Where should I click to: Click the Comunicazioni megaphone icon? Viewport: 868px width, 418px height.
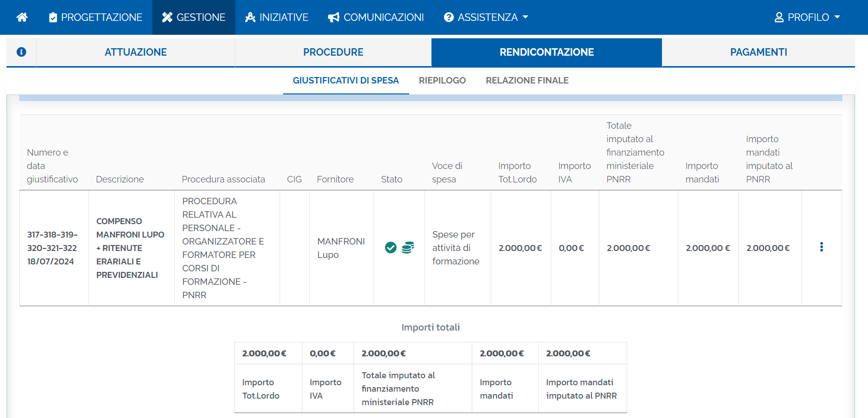click(334, 17)
